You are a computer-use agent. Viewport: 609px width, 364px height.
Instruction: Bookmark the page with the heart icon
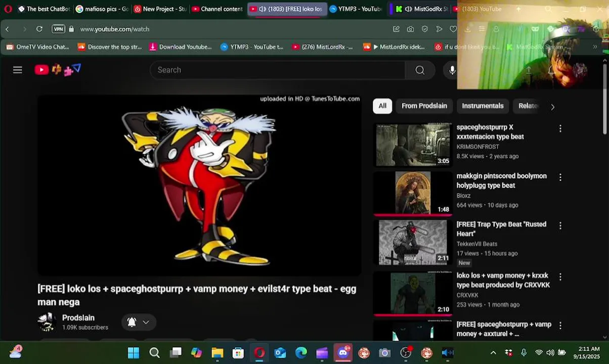click(453, 29)
